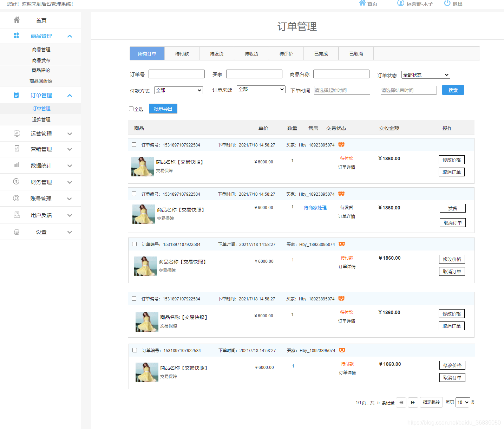This screenshot has height=429, width=504.
Task: Switch to the 待收货 tab
Action: coord(251,53)
